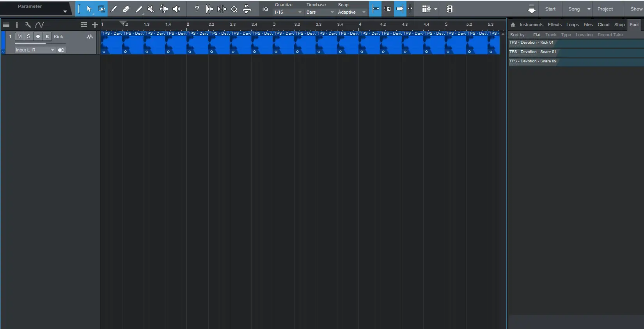Select the Mute tool

[x=151, y=9]
